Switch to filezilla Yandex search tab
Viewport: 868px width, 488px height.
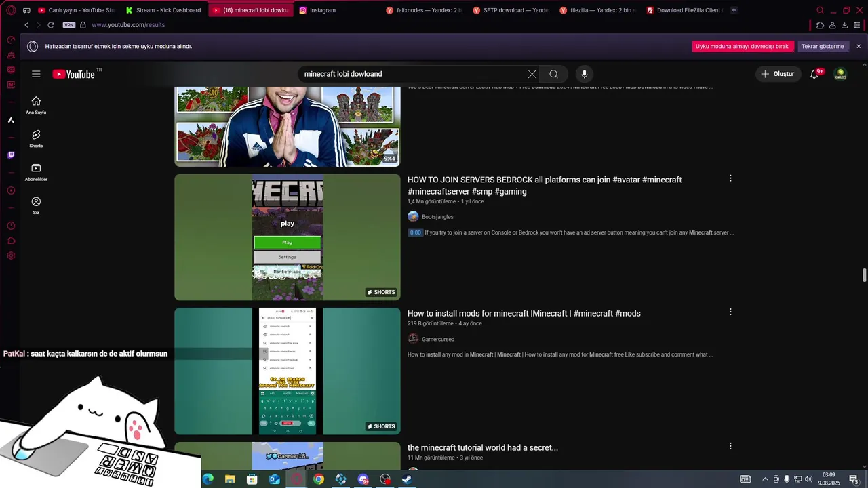(x=597, y=10)
